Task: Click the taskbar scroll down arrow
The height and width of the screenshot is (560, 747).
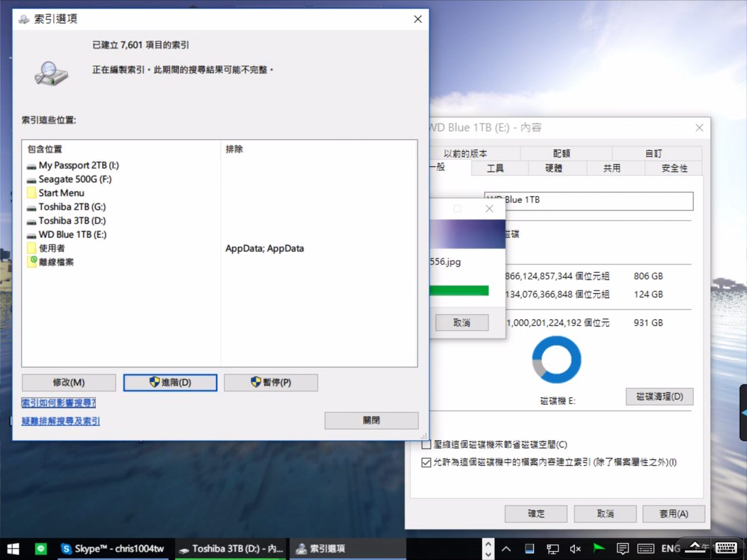Action: click(x=488, y=554)
